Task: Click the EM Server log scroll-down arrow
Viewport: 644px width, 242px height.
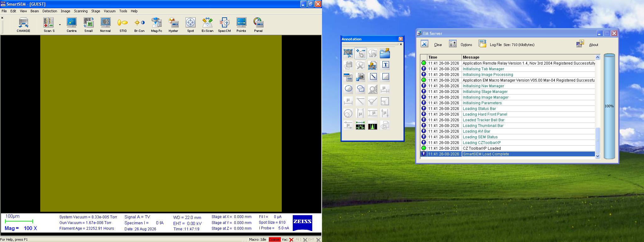Action: tap(598, 156)
